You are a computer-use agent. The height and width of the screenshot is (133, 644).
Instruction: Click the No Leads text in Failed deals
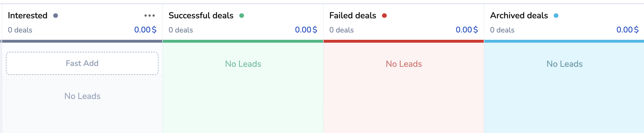click(x=404, y=64)
